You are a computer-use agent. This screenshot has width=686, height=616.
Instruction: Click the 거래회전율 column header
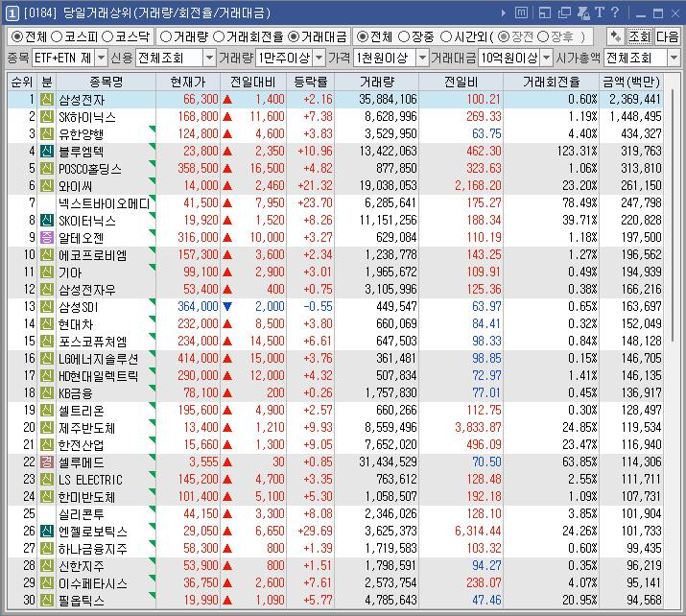tap(552, 82)
